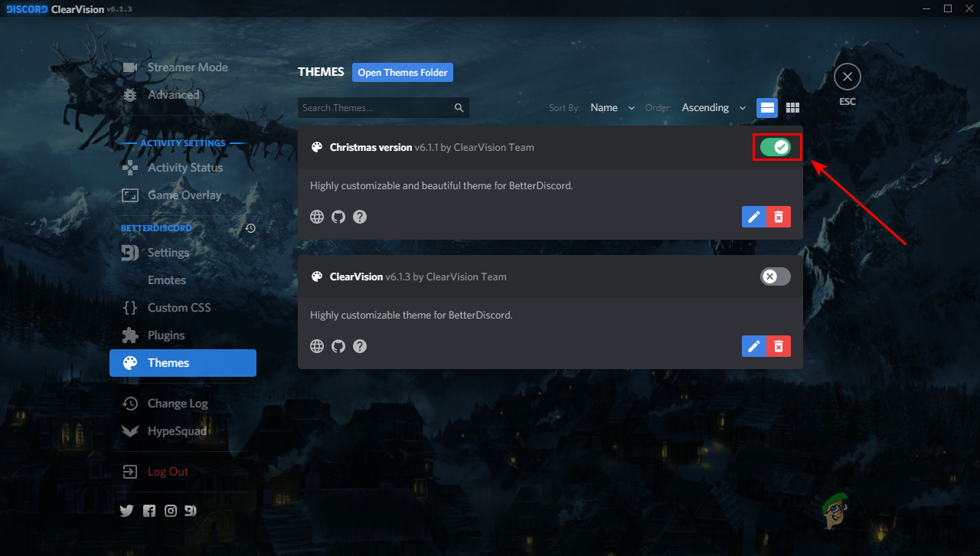The width and height of the screenshot is (980, 556).
Task: Open GitHub source for Christmas version theme
Action: pyautogui.click(x=338, y=217)
